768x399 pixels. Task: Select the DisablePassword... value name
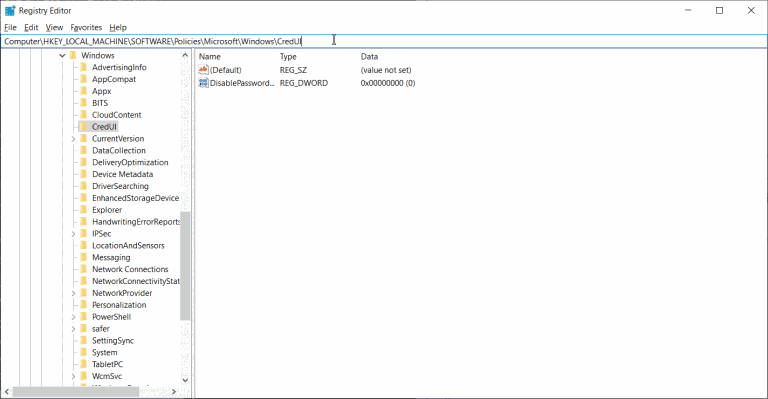pos(242,83)
